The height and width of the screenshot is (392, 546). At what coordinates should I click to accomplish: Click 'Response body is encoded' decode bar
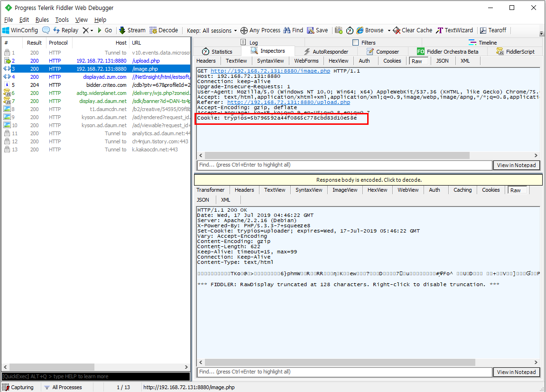[x=369, y=180]
